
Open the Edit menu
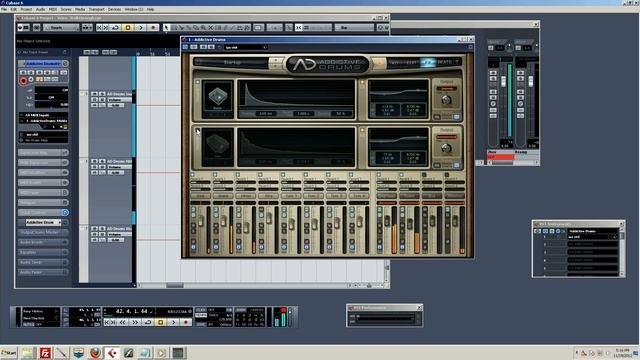13,9
